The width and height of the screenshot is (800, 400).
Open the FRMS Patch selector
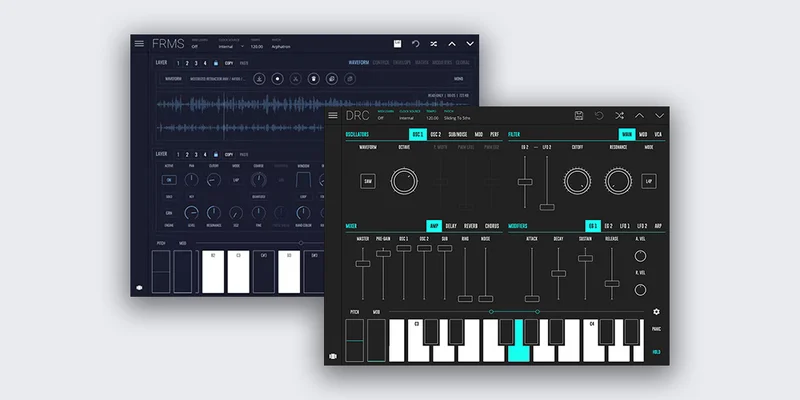pos(281,46)
